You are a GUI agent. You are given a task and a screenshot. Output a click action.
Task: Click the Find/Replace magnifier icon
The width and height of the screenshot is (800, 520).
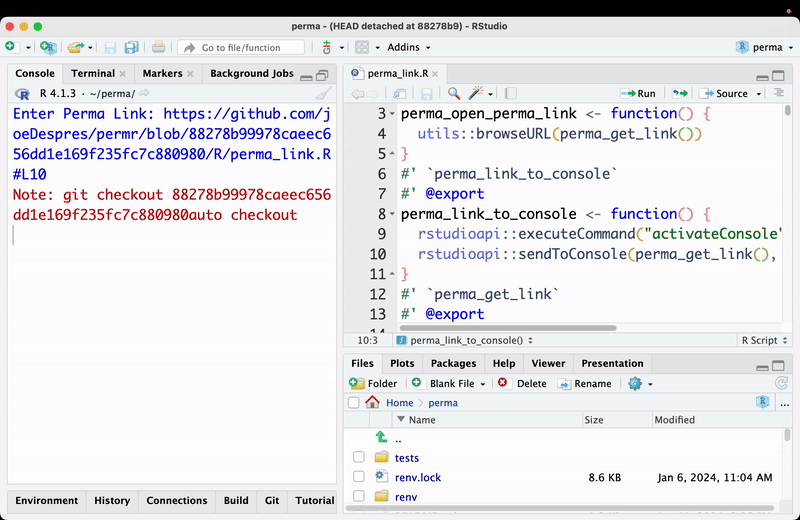(x=454, y=93)
